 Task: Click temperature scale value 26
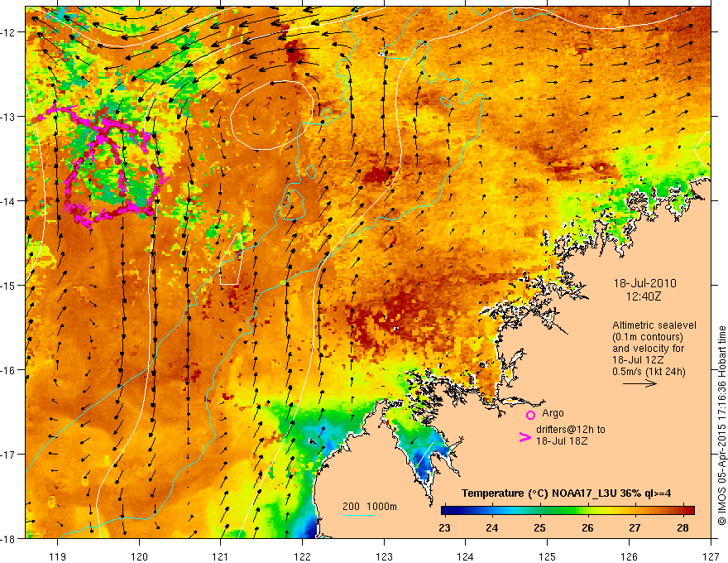[x=587, y=528]
